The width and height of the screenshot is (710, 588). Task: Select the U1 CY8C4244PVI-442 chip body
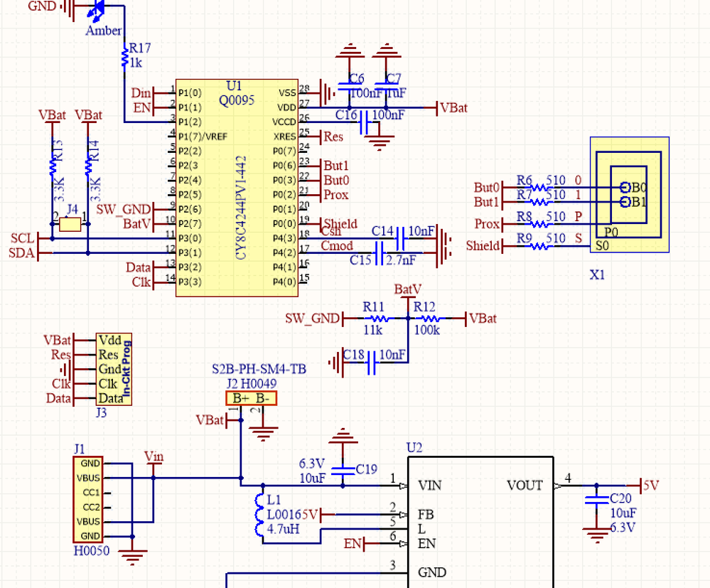pyautogui.click(x=237, y=188)
